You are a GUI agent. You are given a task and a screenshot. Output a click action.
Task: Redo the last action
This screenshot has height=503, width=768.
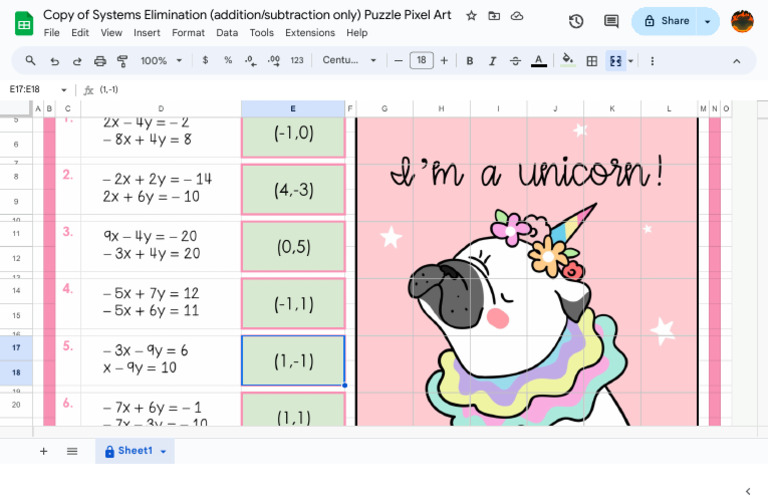(77, 61)
